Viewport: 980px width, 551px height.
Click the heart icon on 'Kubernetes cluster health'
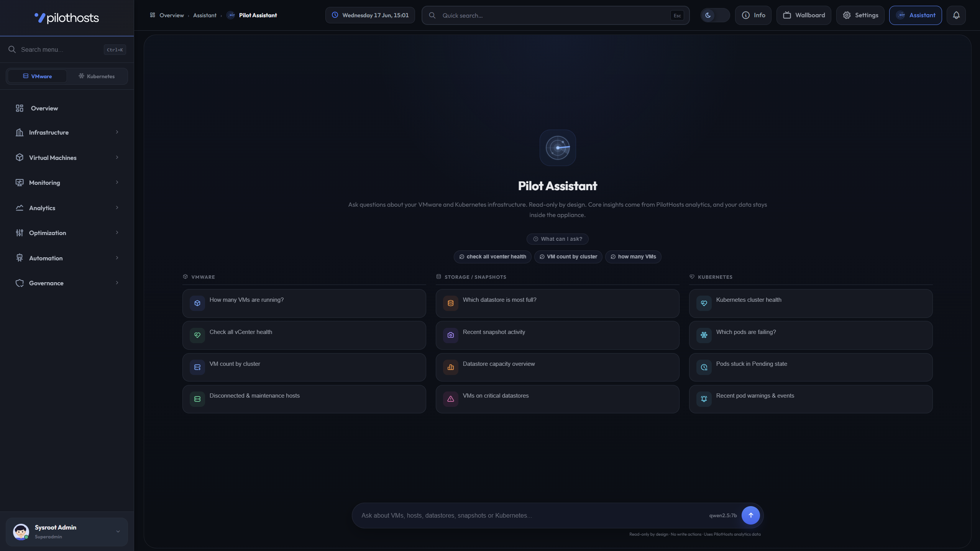tap(704, 303)
